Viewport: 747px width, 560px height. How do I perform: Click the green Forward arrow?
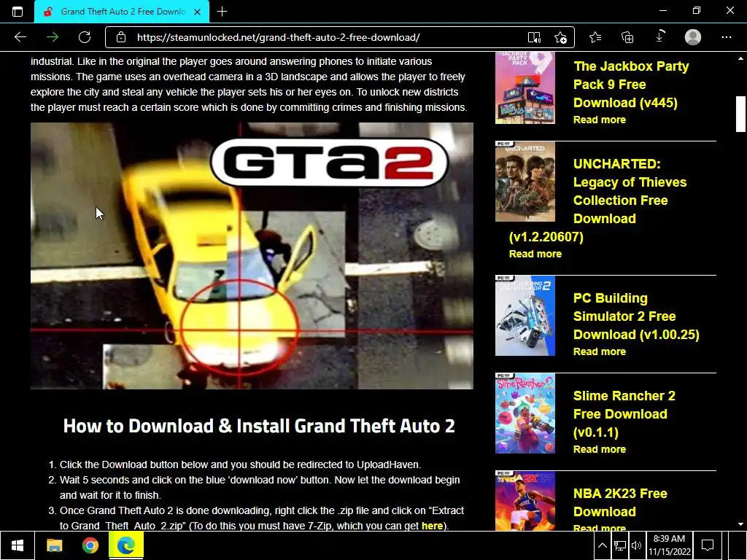click(x=53, y=37)
